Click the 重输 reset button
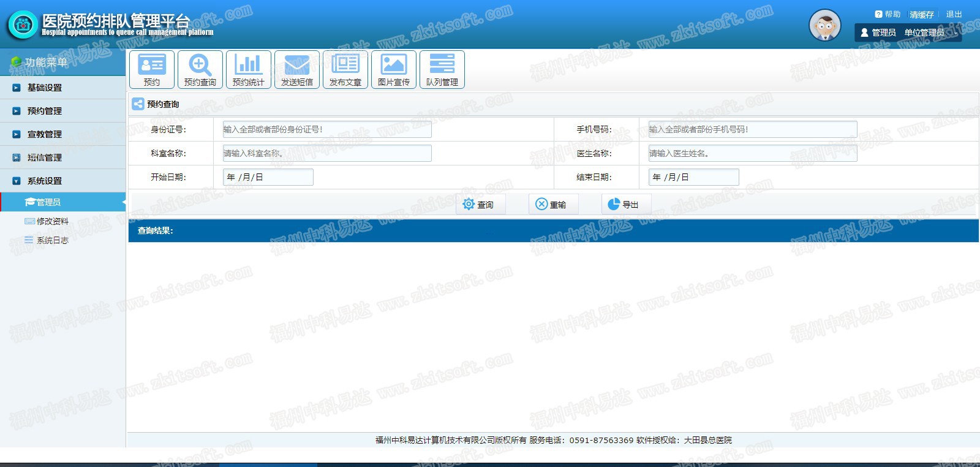This screenshot has width=980, height=467. tap(551, 204)
